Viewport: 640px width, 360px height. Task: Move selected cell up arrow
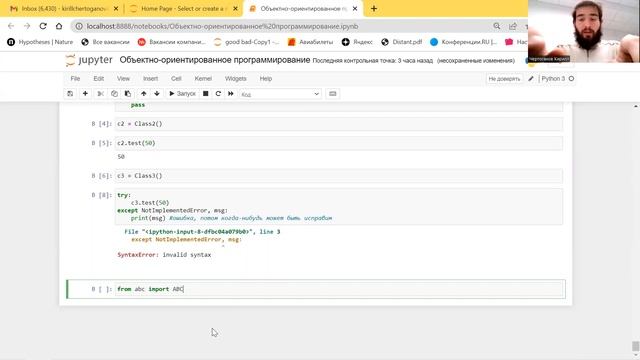pyautogui.click(x=144, y=94)
